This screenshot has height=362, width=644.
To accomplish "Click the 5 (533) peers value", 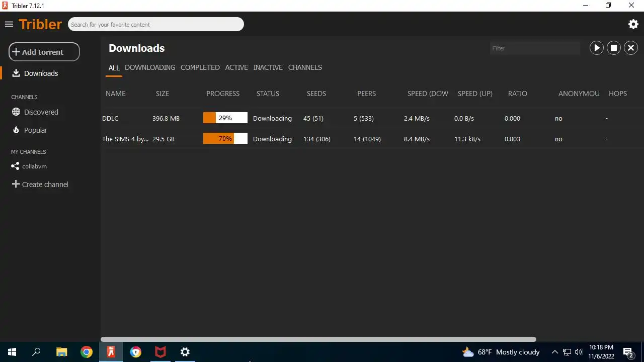I will 364,118.
